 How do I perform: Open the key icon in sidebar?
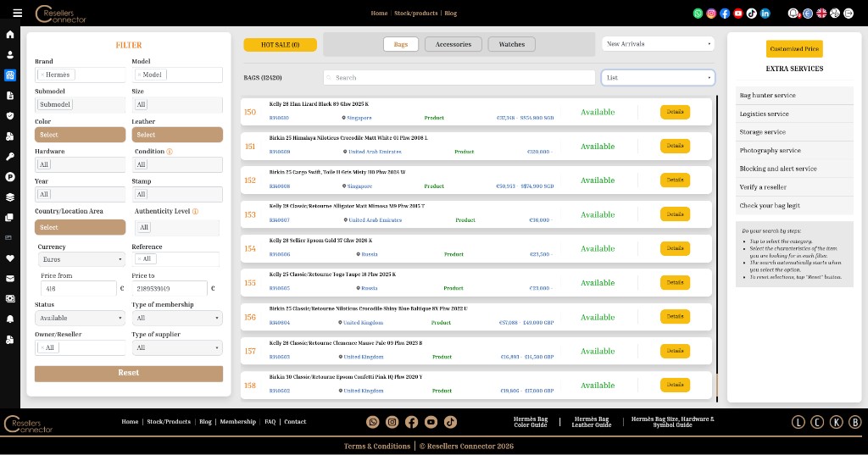10,157
